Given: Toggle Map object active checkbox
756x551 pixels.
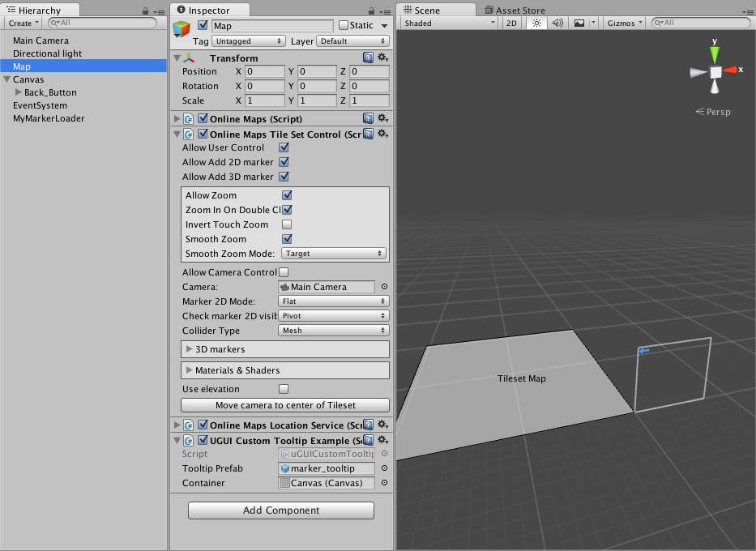Looking at the screenshot, I should 203,25.
